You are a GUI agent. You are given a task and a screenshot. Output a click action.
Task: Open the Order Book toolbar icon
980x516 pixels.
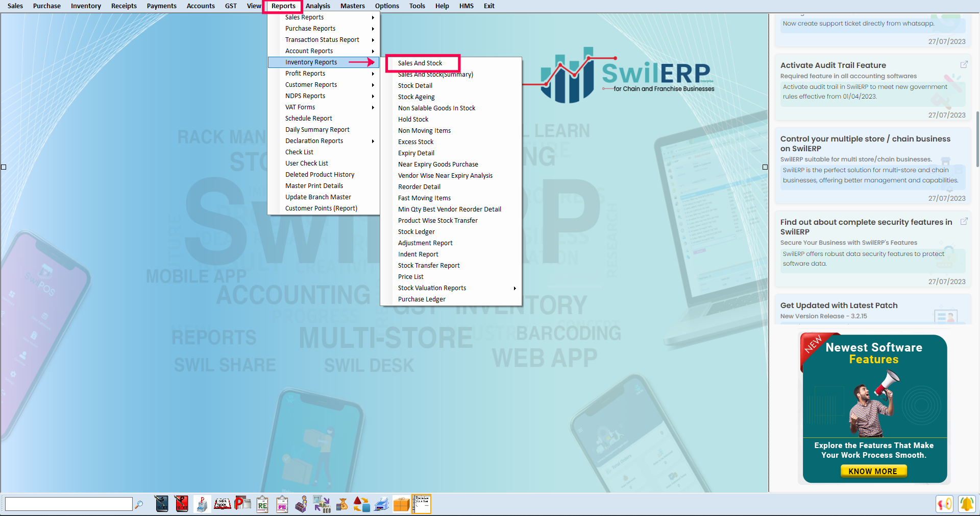(222, 504)
